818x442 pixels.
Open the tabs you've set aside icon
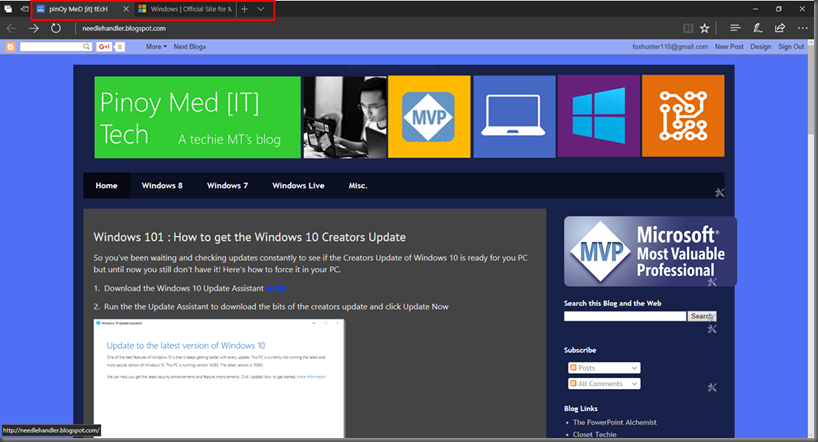click(x=8, y=9)
